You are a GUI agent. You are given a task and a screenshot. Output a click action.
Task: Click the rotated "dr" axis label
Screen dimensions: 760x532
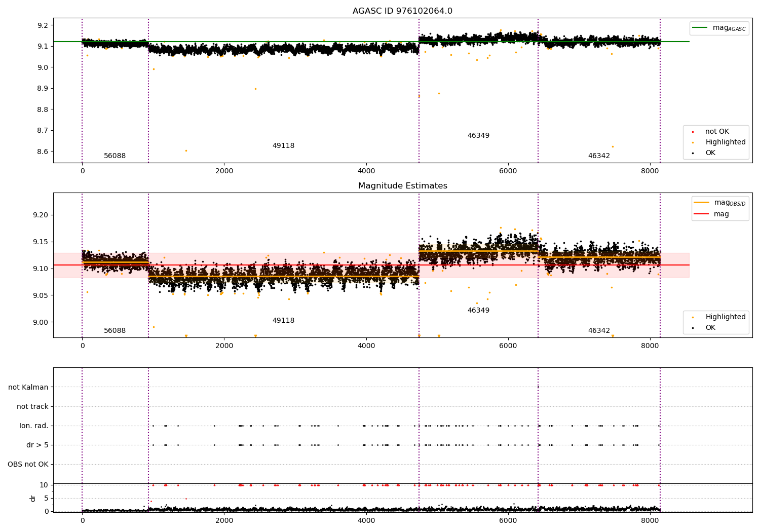click(x=33, y=498)
